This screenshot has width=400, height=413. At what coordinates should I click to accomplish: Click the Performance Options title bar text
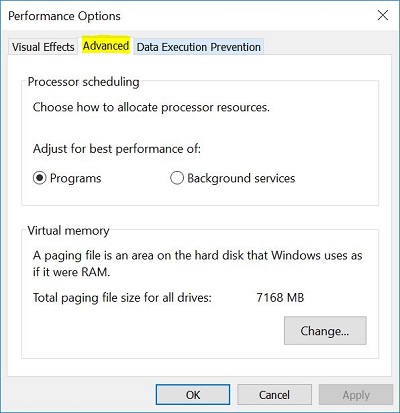(64, 16)
